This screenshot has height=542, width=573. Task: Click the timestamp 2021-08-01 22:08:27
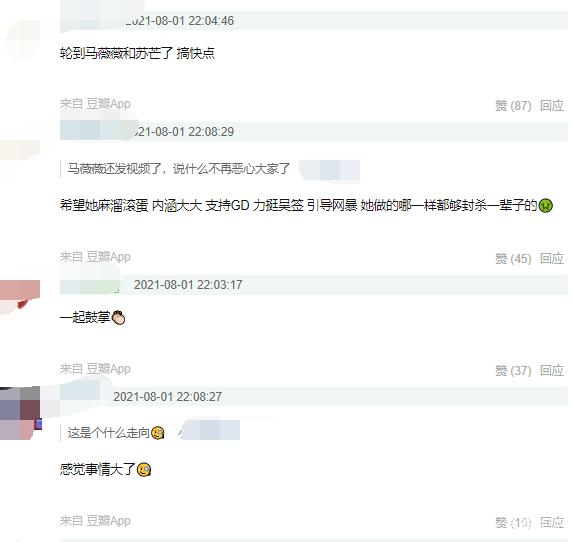(168, 397)
